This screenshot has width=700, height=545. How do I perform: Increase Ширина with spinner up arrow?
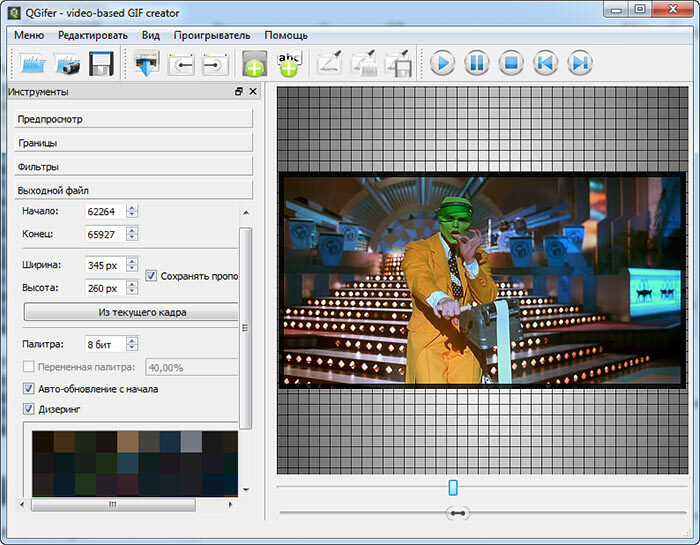[x=132, y=261]
